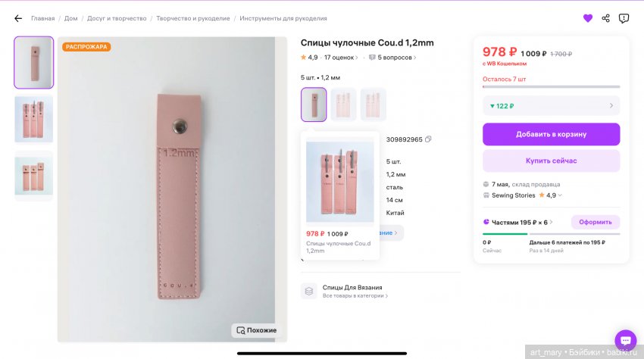Image resolution: width=644 pixels, height=359 pixels.
Task: Select the first color variant swatch
Action: pos(314,105)
